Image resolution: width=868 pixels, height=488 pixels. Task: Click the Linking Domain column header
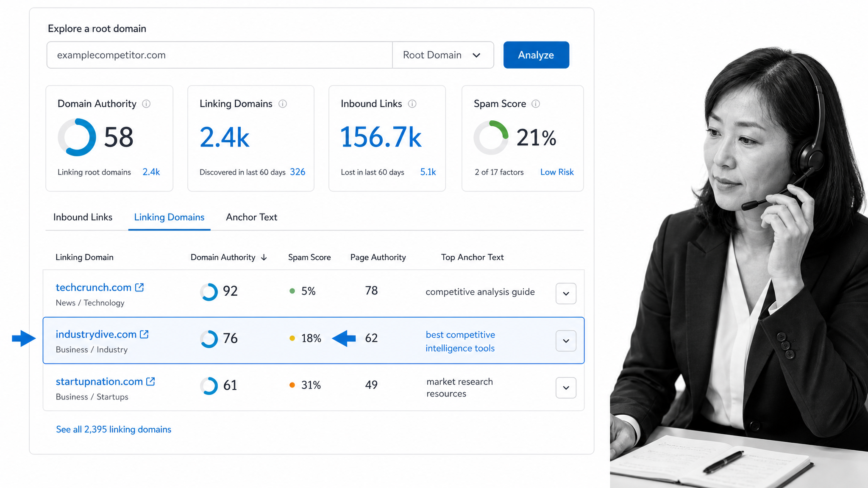point(84,258)
